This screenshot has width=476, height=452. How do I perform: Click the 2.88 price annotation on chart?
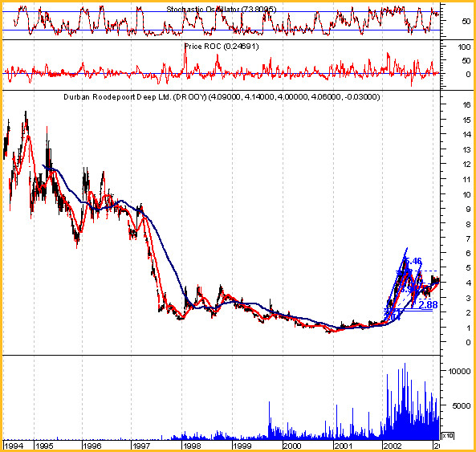click(x=429, y=305)
